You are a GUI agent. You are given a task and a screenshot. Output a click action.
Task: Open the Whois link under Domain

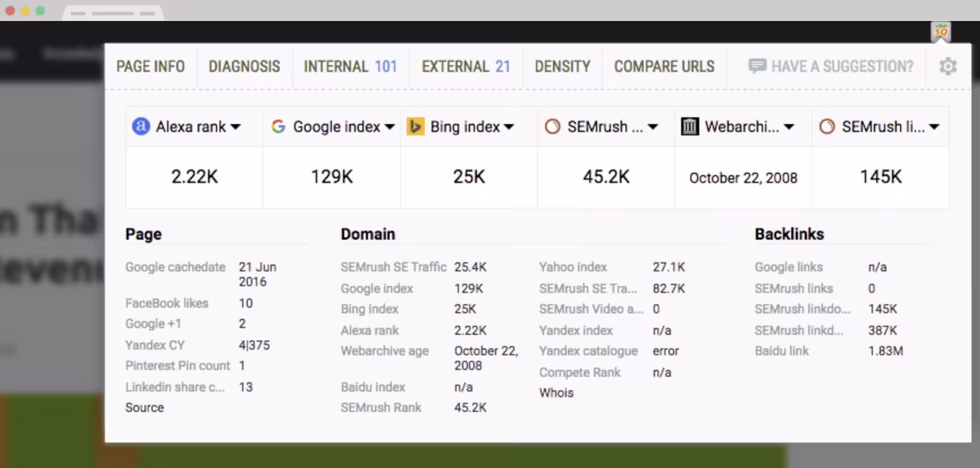556,393
